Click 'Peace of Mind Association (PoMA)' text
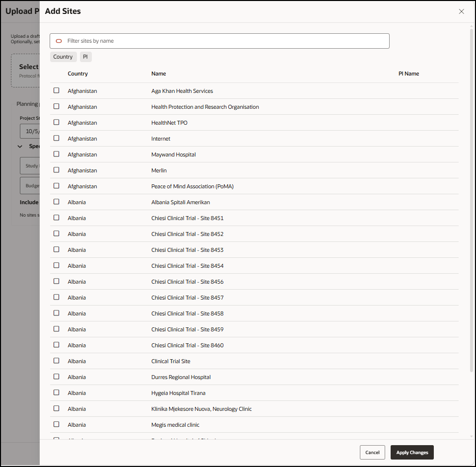Screen dimensions: 476x467 pos(193,186)
